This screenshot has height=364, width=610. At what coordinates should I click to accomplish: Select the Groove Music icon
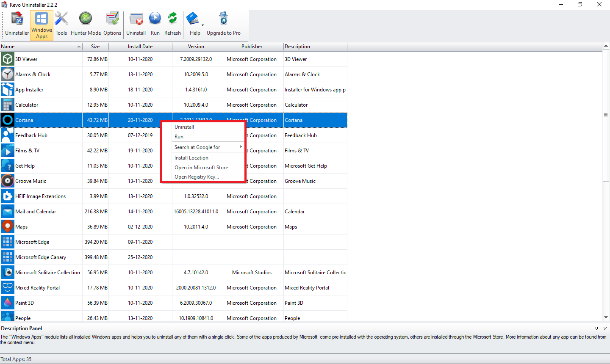pos(8,181)
